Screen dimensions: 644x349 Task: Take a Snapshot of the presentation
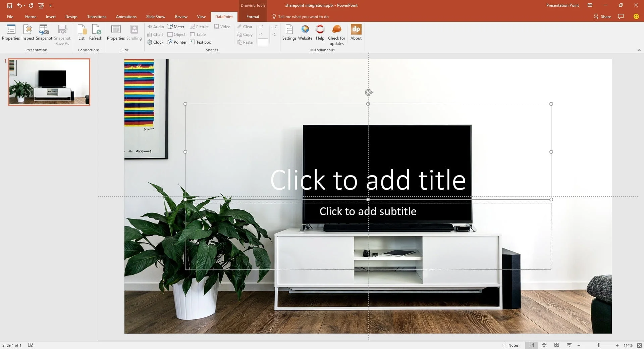point(44,33)
